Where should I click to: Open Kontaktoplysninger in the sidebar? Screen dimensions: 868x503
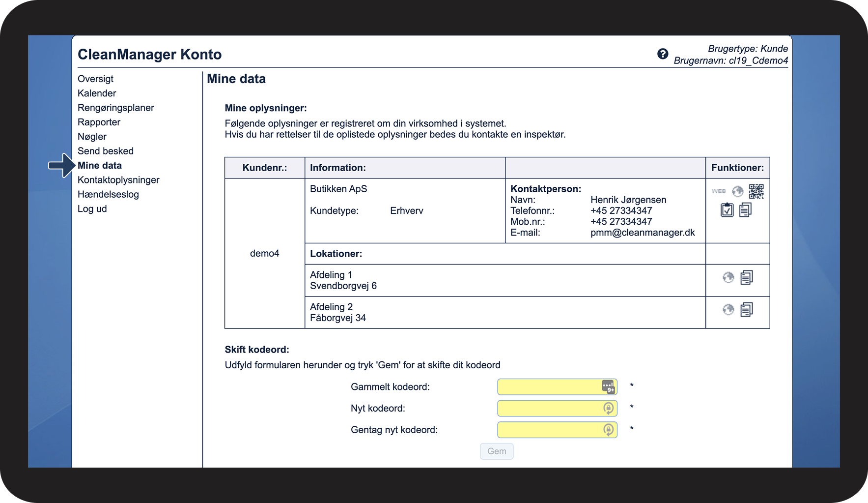click(x=118, y=180)
